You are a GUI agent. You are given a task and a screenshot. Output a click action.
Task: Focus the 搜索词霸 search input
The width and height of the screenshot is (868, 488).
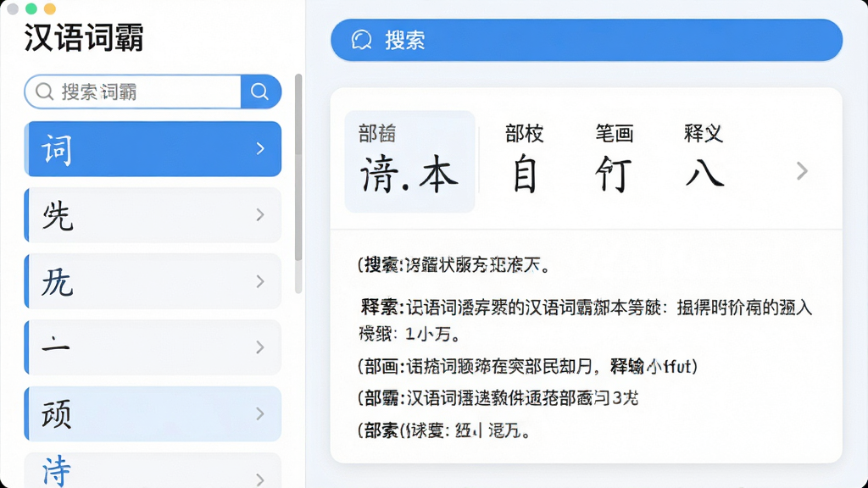133,91
